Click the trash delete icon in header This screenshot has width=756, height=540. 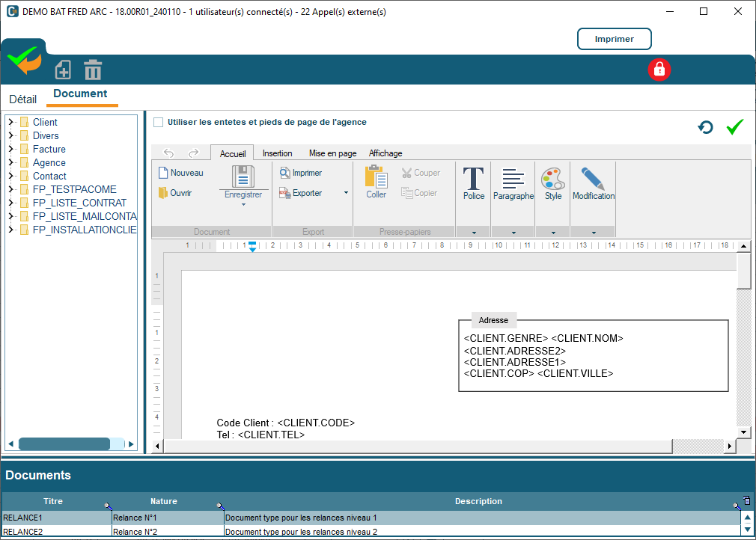[93, 70]
